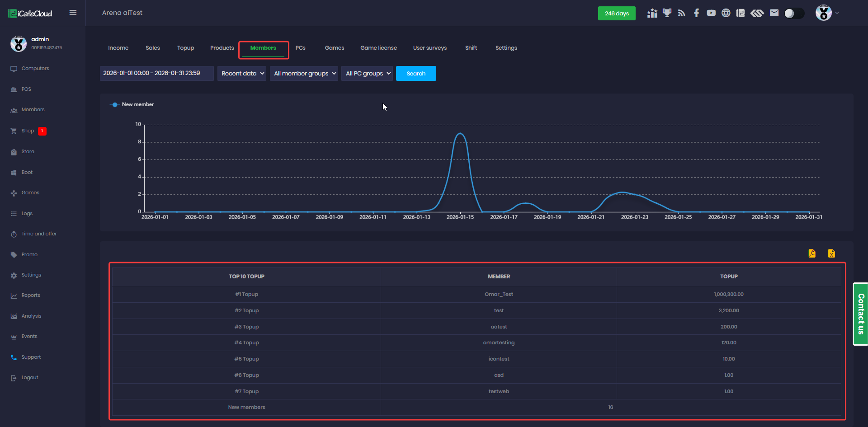Open the All PC groups dropdown
868x427 pixels.
point(367,73)
